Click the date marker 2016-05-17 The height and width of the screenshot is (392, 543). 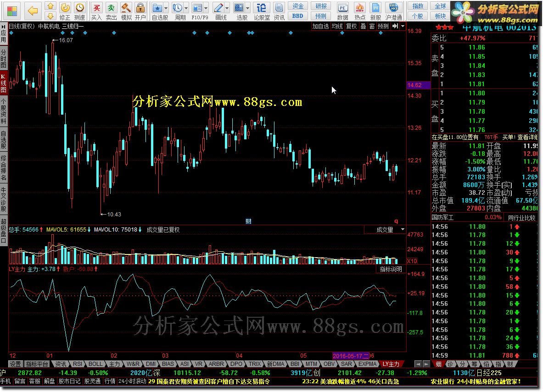[x=351, y=356]
